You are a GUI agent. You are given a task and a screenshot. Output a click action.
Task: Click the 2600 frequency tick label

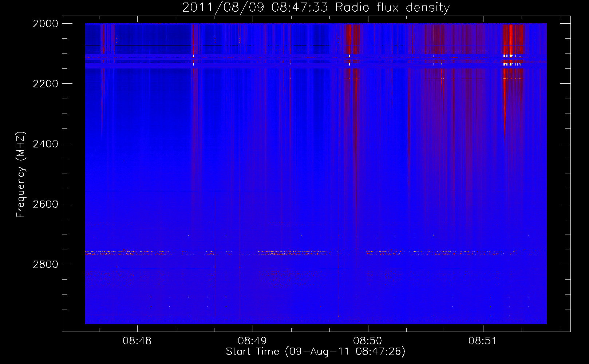coord(46,204)
